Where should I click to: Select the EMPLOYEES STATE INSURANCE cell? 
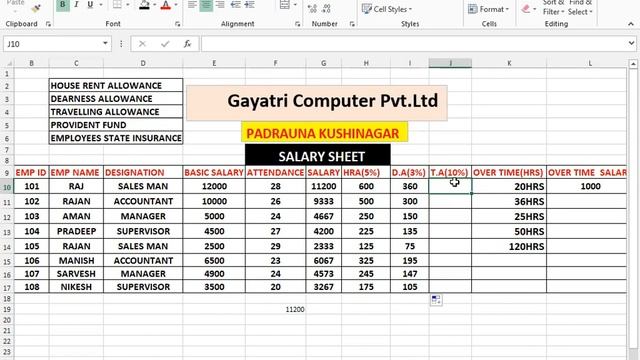116,138
